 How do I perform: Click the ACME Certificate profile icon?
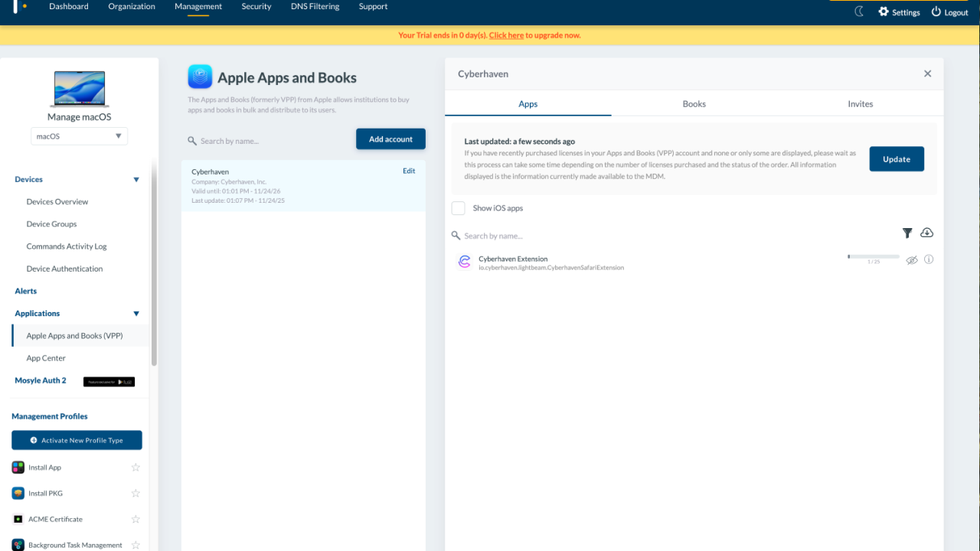point(18,520)
